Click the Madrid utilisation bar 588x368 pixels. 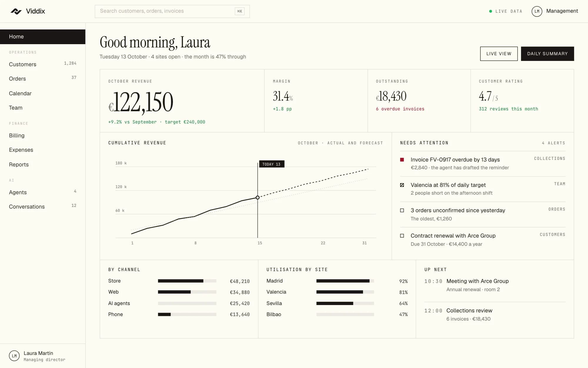pyautogui.click(x=345, y=281)
